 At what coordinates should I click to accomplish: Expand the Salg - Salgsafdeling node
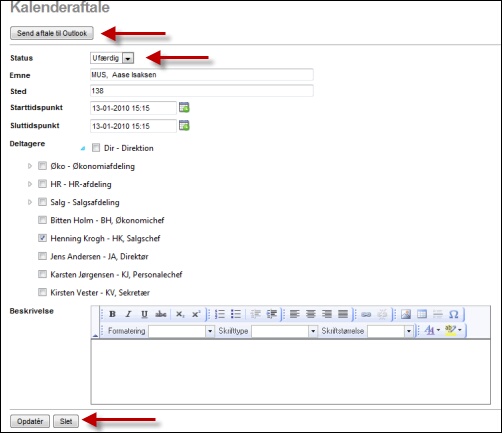(30, 202)
